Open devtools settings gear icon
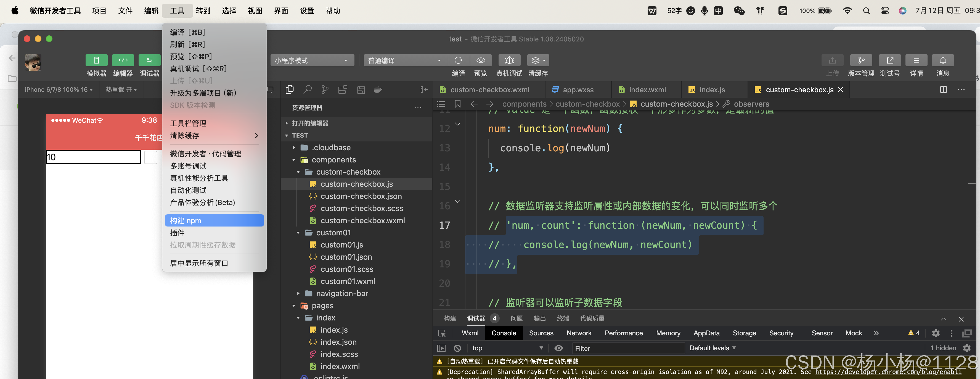This screenshot has width=980, height=379. (936, 333)
